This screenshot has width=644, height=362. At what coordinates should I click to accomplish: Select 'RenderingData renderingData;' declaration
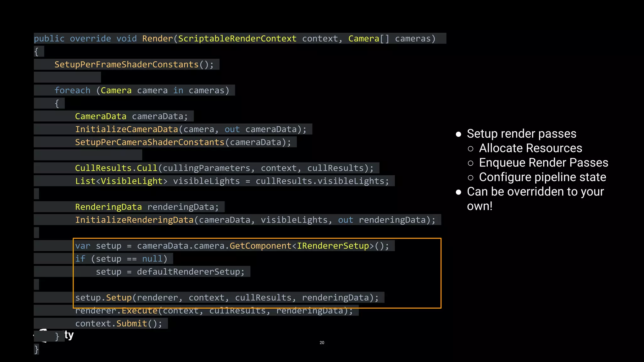147,207
